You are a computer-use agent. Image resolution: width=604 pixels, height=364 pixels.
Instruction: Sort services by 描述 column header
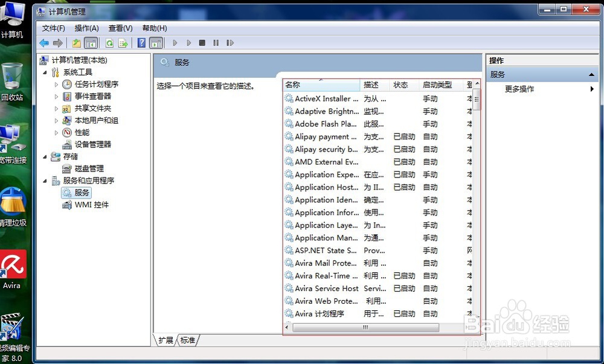pyautogui.click(x=375, y=85)
